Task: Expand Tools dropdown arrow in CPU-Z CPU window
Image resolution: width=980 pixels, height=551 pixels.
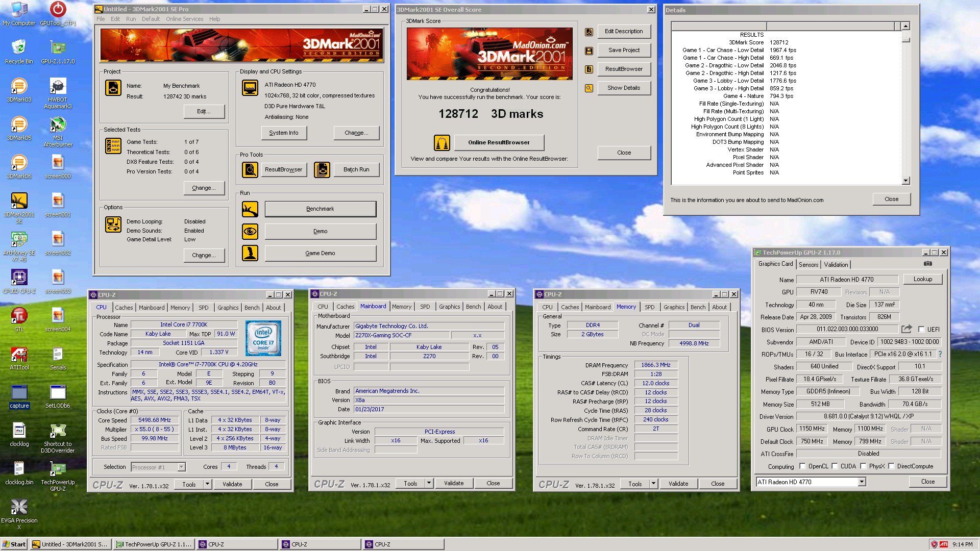Action: tap(207, 484)
